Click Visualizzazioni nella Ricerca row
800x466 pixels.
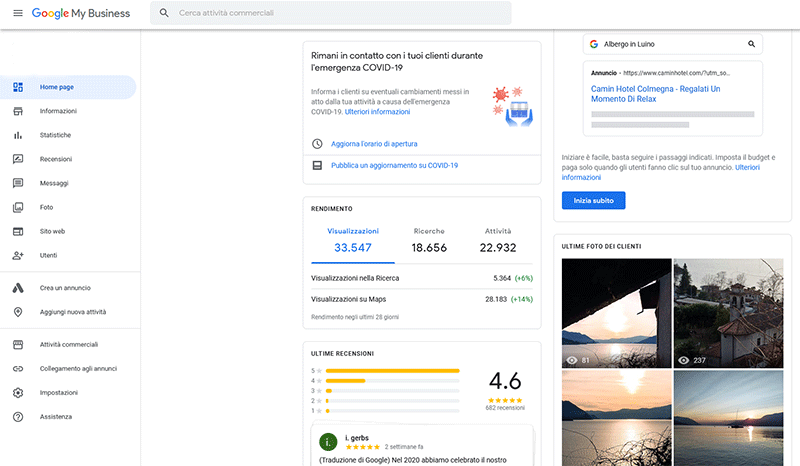422,278
